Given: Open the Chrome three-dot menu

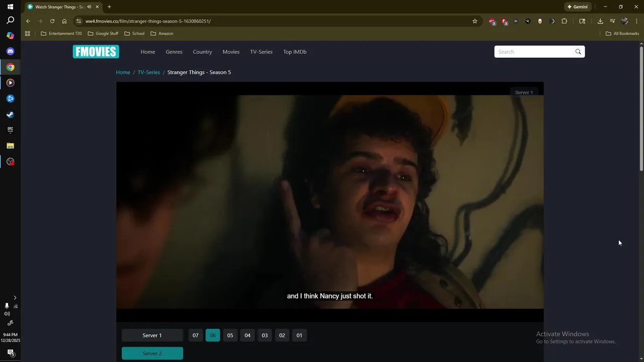Looking at the screenshot, I should coord(636,21).
